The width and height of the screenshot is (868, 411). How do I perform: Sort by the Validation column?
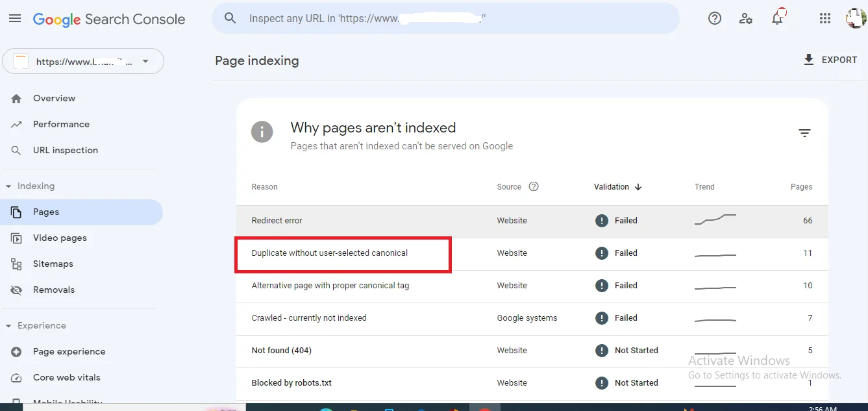click(617, 187)
